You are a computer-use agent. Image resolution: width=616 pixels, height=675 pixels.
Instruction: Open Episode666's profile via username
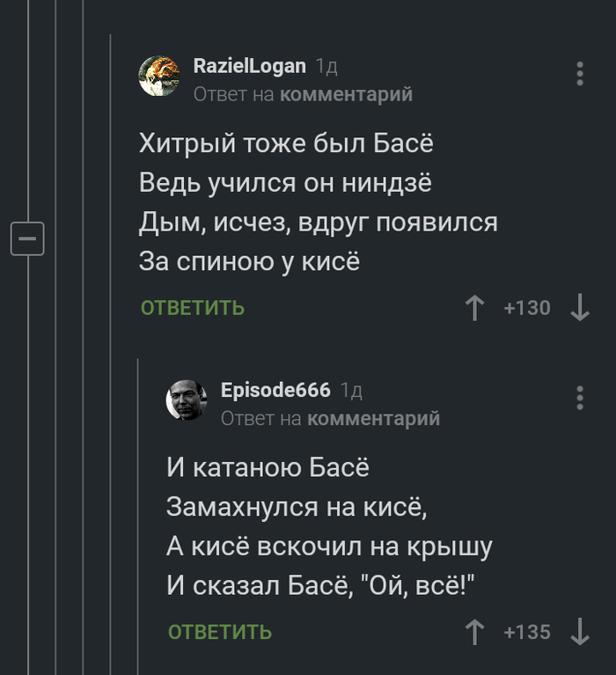pos(275,390)
